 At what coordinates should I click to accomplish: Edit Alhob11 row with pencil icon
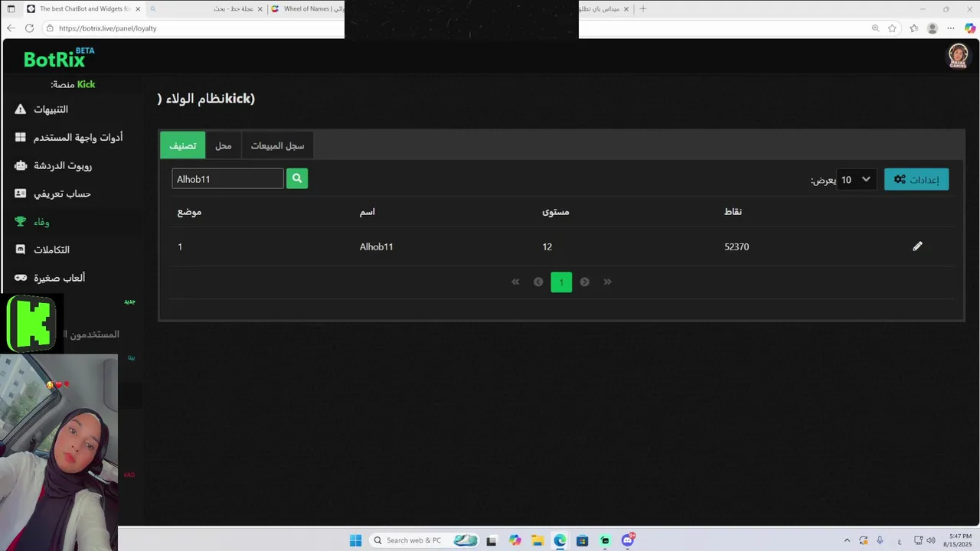[917, 246]
